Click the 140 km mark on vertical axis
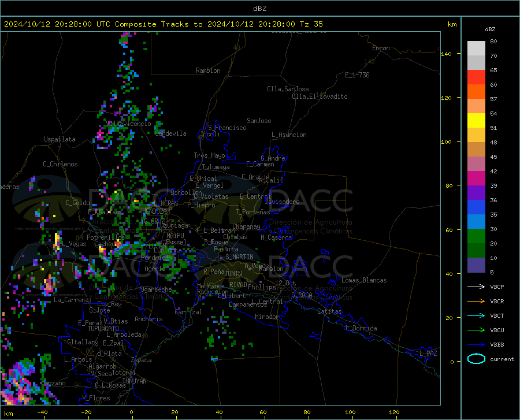 pos(446,54)
